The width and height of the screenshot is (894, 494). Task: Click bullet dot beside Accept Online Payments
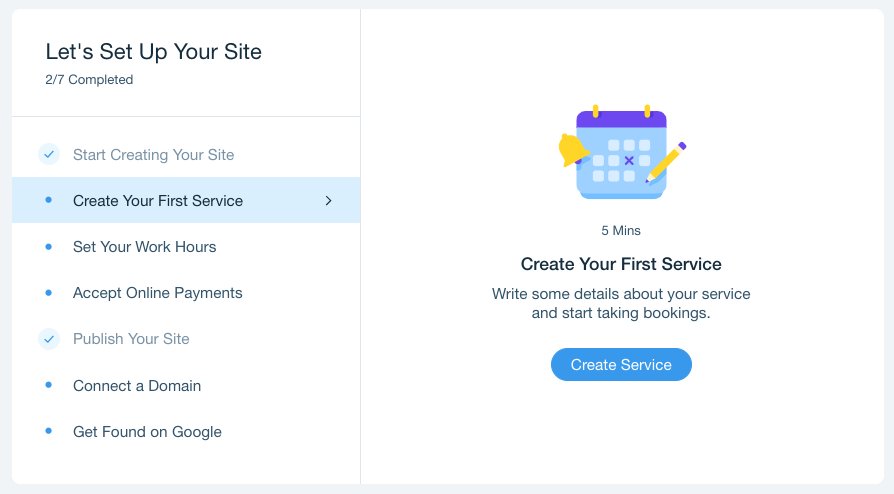(48, 293)
